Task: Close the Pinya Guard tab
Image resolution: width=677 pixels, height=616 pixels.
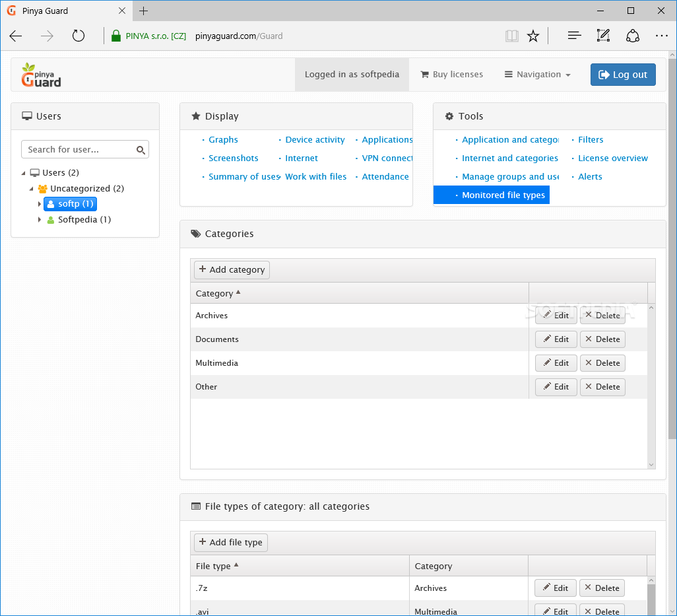Action: coord(122,11)
